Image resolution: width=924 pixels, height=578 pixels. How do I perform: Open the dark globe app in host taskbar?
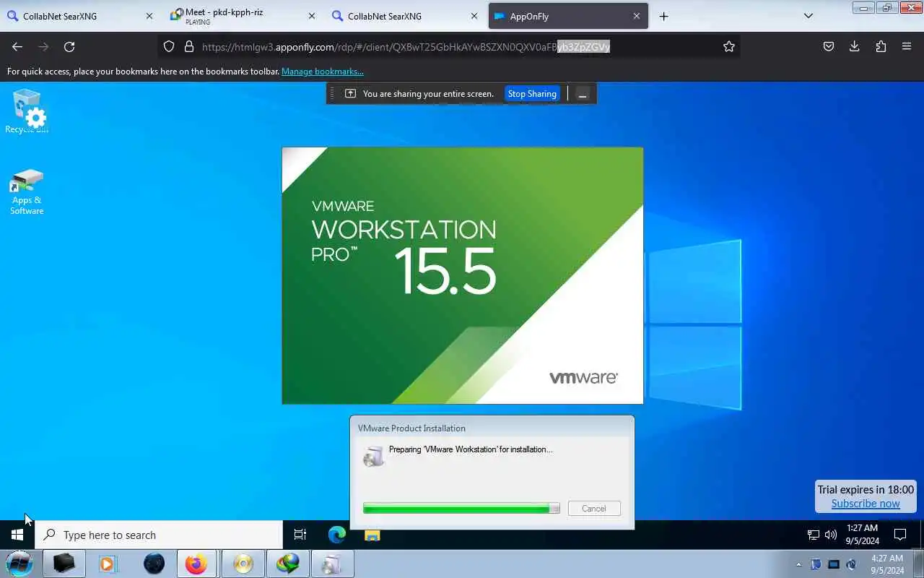[x=154, y=564]
